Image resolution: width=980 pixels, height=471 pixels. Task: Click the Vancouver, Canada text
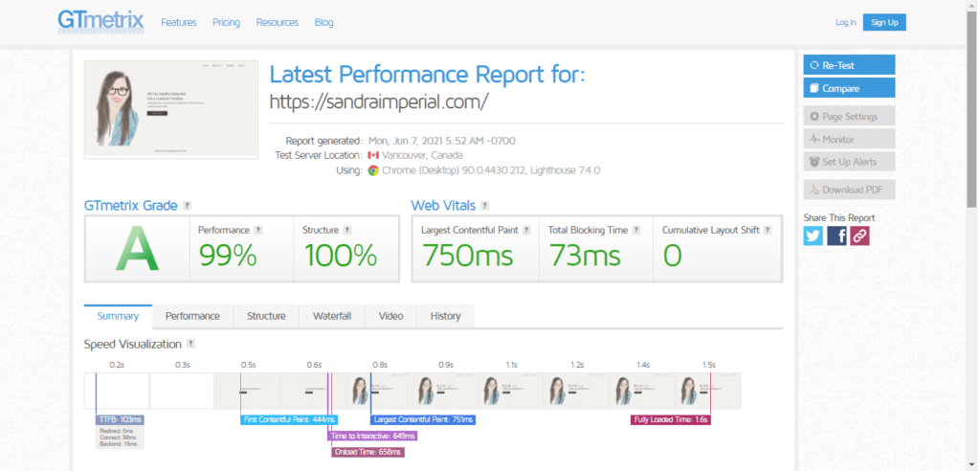point(422,155)
